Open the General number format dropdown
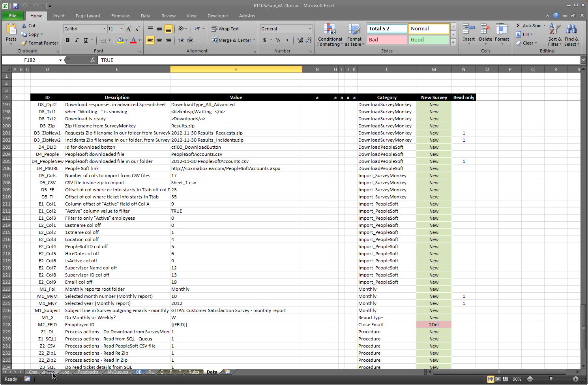588x385 pixels. 310,29
